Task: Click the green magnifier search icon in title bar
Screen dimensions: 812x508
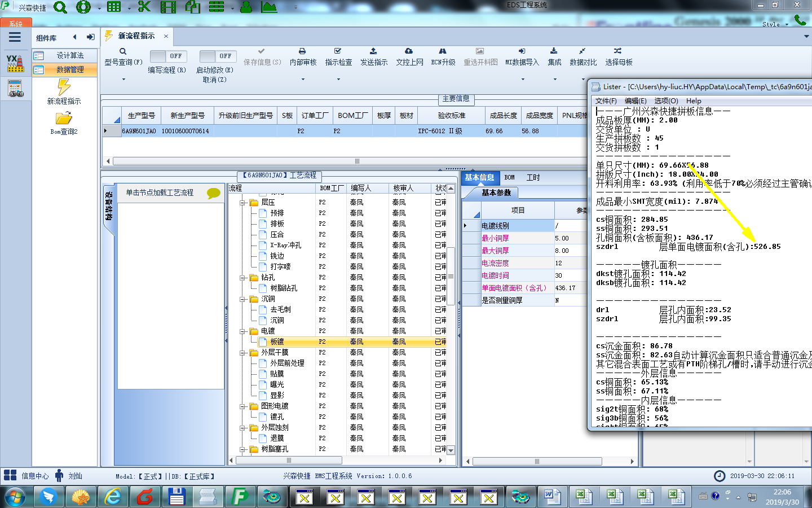Action: [60, 7]
